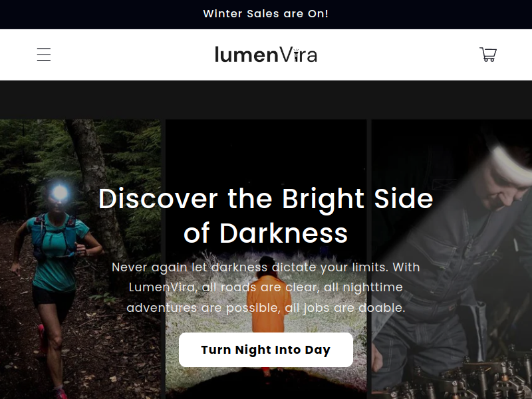Image resolution: width=532 pixels, height=399 pixels.
Task: Click the Discover the Bright Side headline
Action: [265, 215]
